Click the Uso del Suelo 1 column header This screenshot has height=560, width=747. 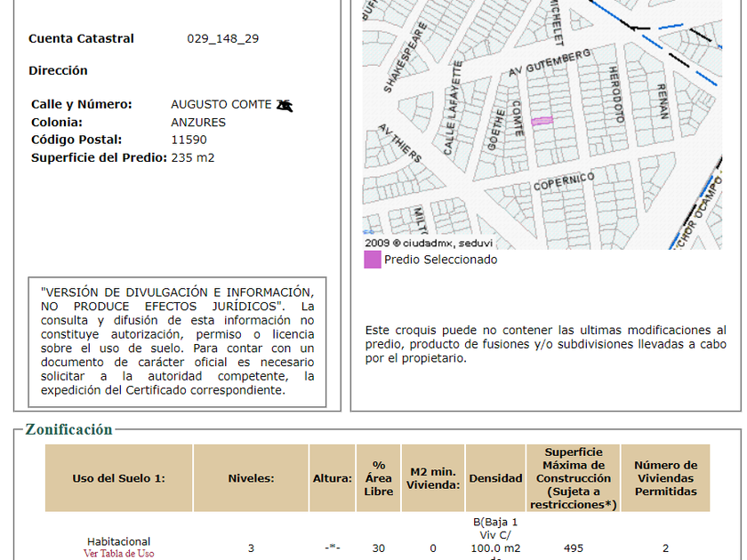[118, 478]
